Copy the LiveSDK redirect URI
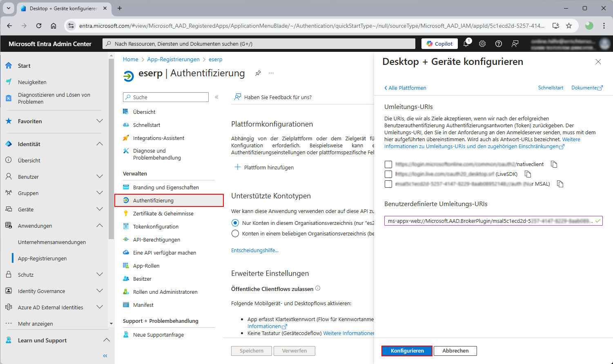The height and width of the screenshot is (364, 613). coord(528,174)
